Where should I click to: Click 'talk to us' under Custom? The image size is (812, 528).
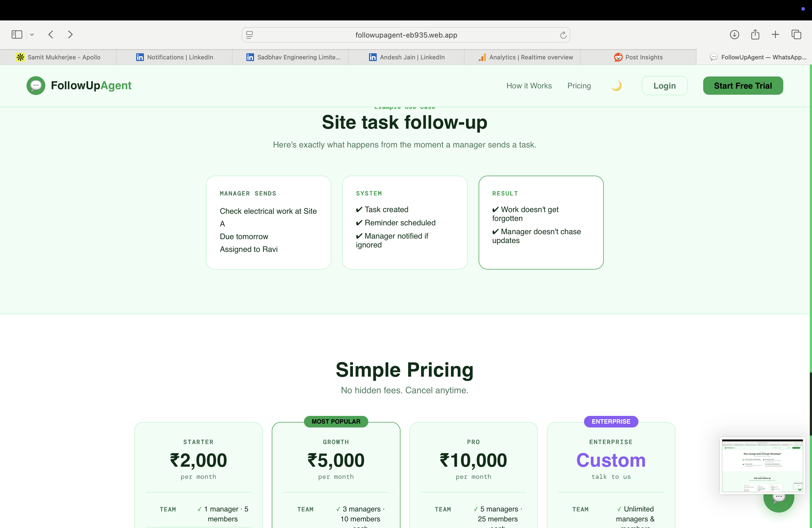611,477
